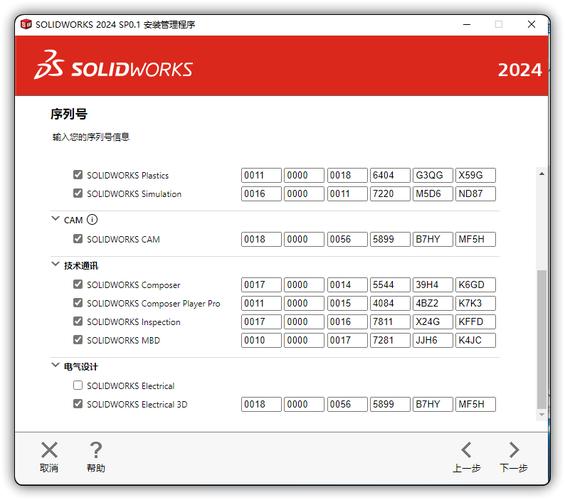Image resolution: width=565 pixels, height=500 pixels.
Task: Enable SOLIDWORKS Electrical checkbox
Action: pyautogui.click(x=78, y=385)
